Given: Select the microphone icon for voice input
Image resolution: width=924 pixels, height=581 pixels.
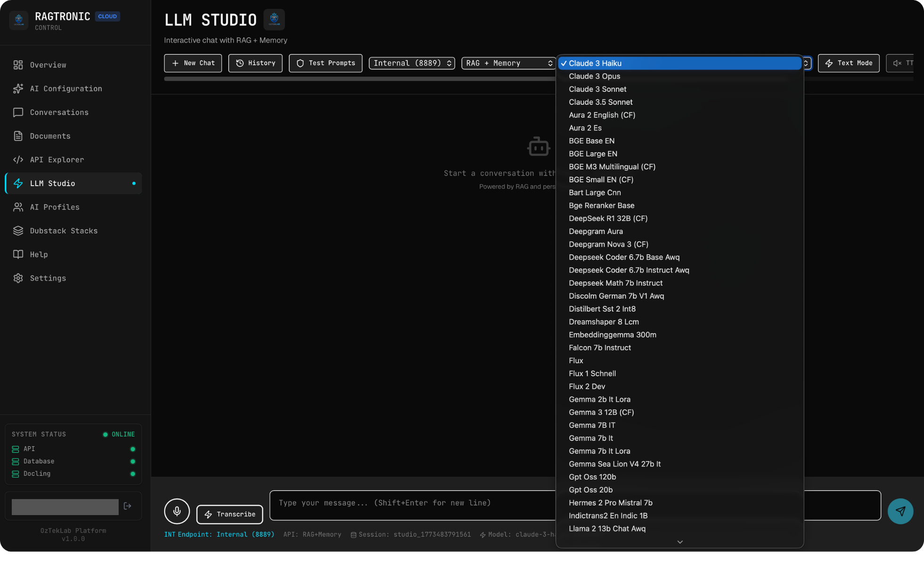Looking at the screenshot, I should click(x=177, y=511).
